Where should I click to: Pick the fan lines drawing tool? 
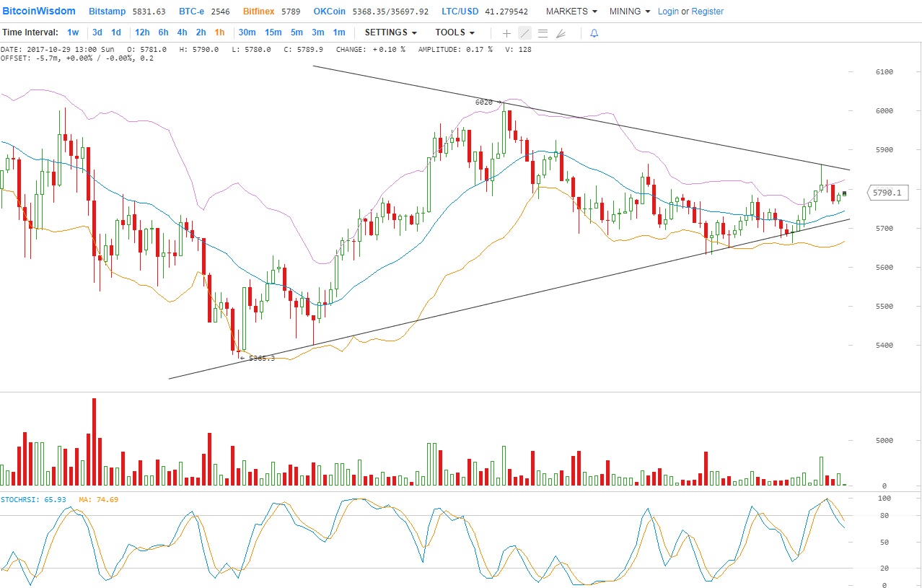click(x=561, y=33)
